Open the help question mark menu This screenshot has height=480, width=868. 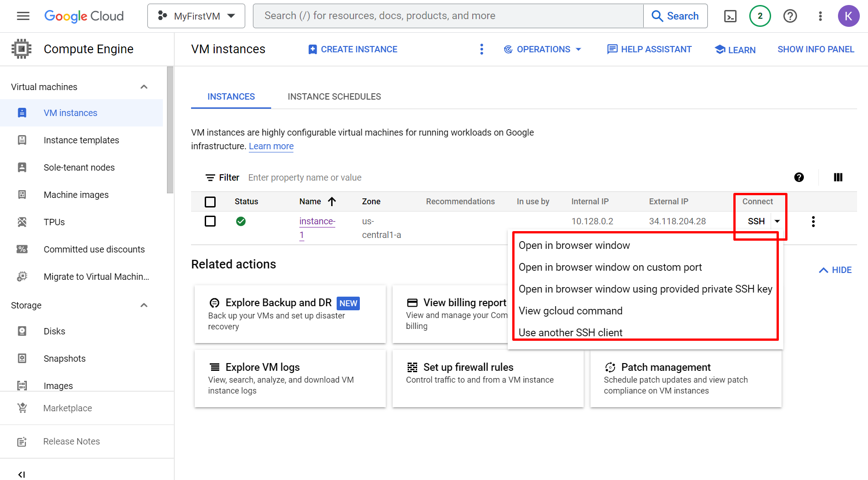tap(790, 16)
